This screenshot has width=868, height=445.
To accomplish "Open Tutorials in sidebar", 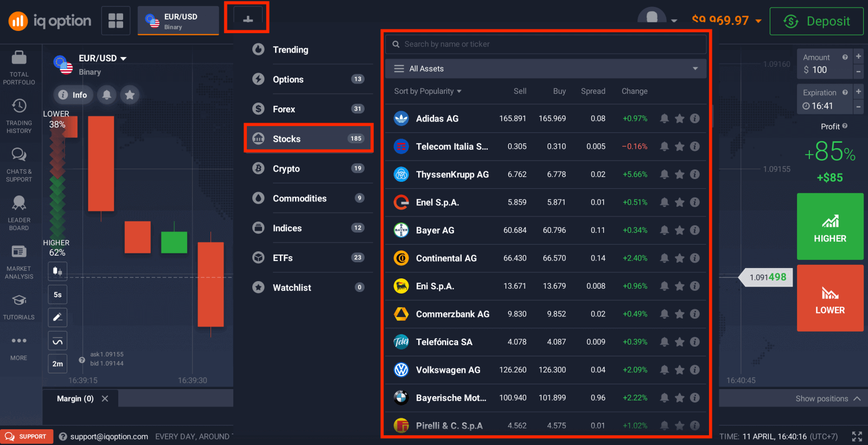I will click(19, 307).
